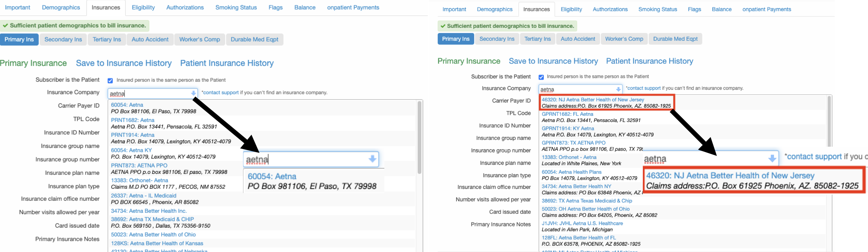Switch to Eligibility tab in the left screenshot
This screenshot has height=252, width=868.
pos(143,7)
